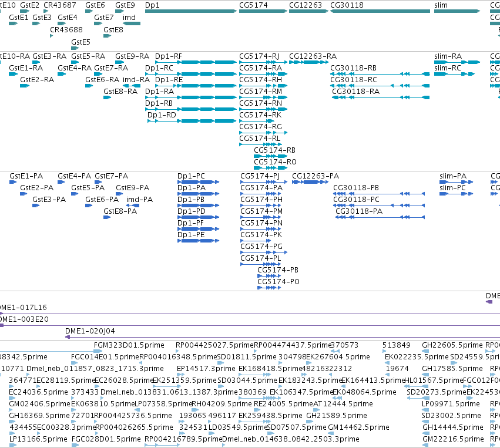Select the FGM323D01.5prime EST label
500x448 pixels.
[x=129, y=345]
